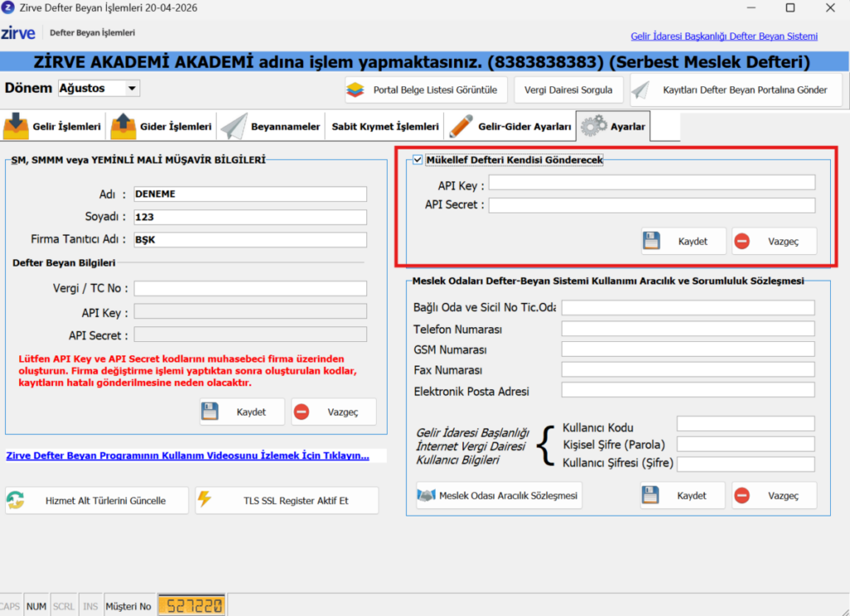The height and width of the screenshot is (616, 850).
Task: Click the GSM Numarası field
Action: (688, 350)
